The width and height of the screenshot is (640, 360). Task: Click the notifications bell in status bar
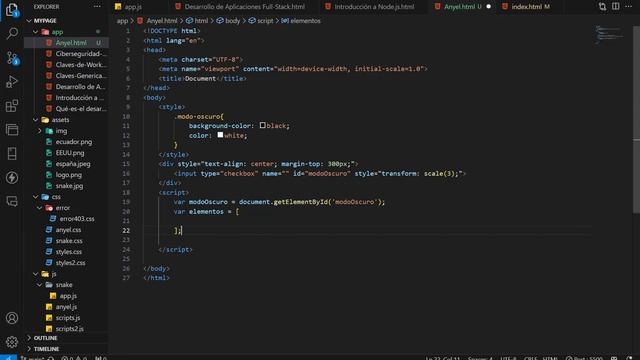(629, 358)
